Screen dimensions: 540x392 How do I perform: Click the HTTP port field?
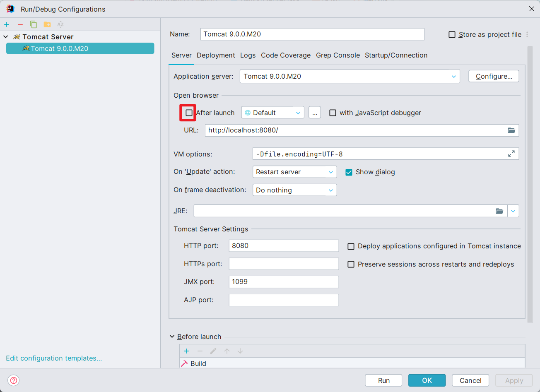pos(284,246)
